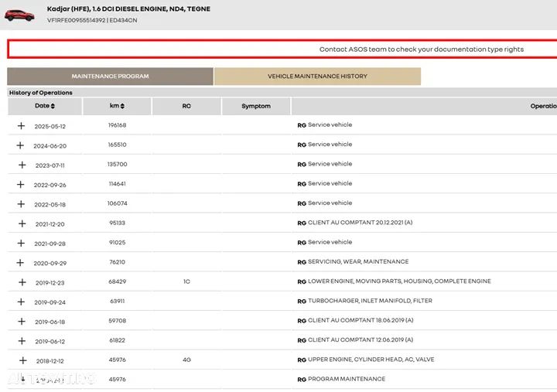This screenshot has height=392, width=557.
Task: Click the Kadjar 1.6 DCI vehicle title
Action: coord(128,9)
